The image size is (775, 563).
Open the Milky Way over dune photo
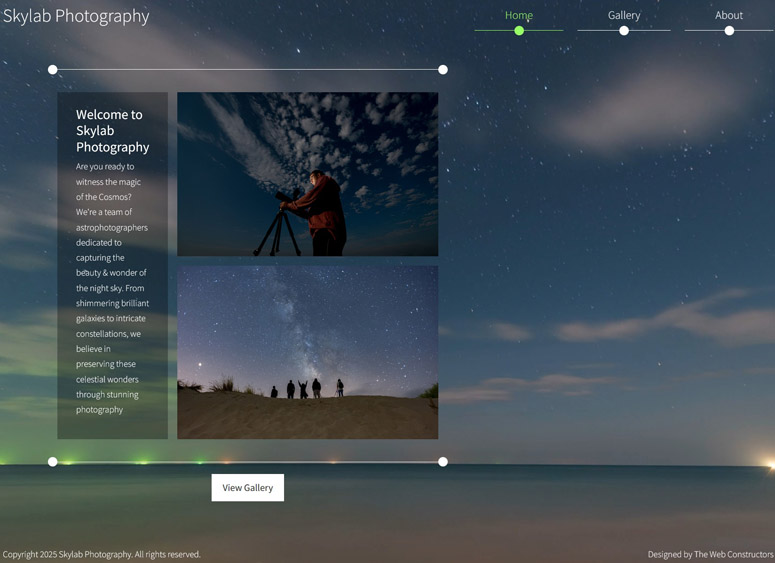point(307,352)
